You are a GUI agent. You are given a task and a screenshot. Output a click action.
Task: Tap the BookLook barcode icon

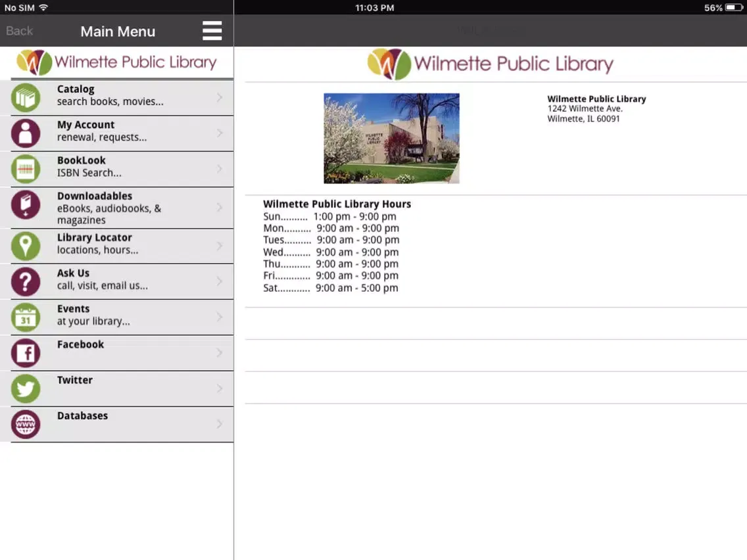pos(26,169)
